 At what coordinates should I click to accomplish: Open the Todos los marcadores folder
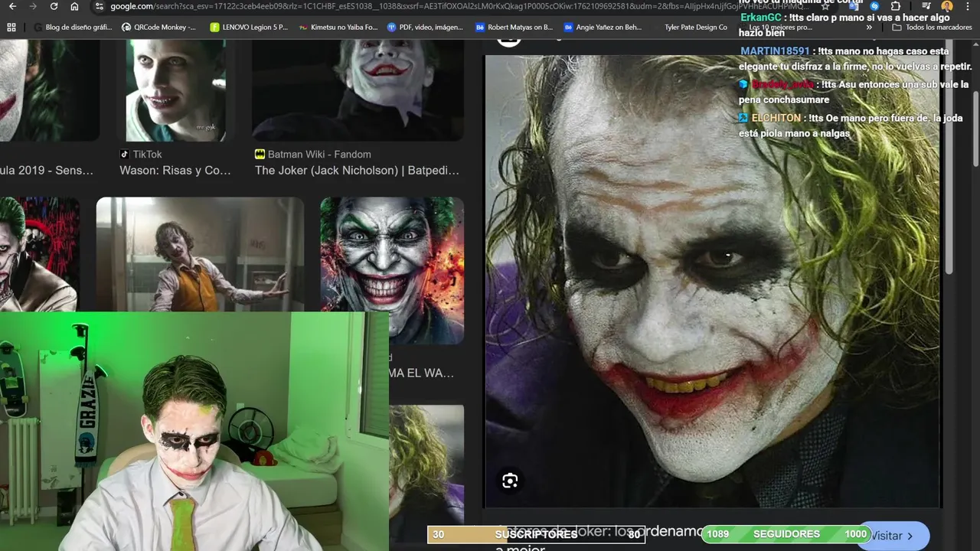(x=932, y=27)
